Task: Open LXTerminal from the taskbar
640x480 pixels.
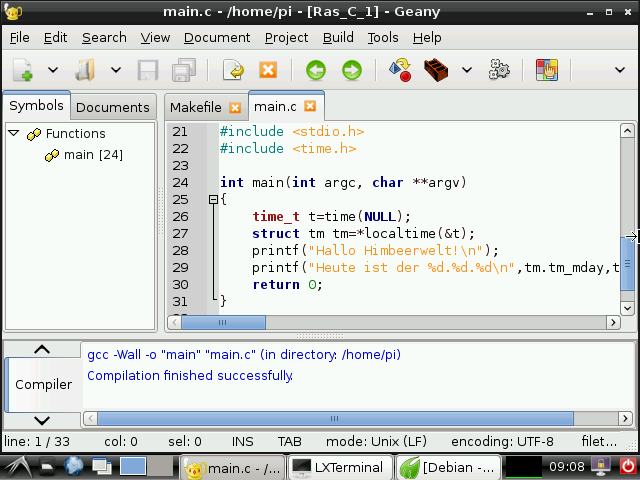Action: point(337,467)
